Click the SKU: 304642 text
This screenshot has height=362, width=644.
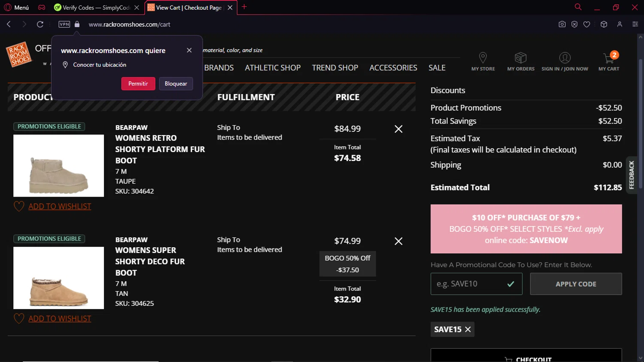click(x=134, y=191)
